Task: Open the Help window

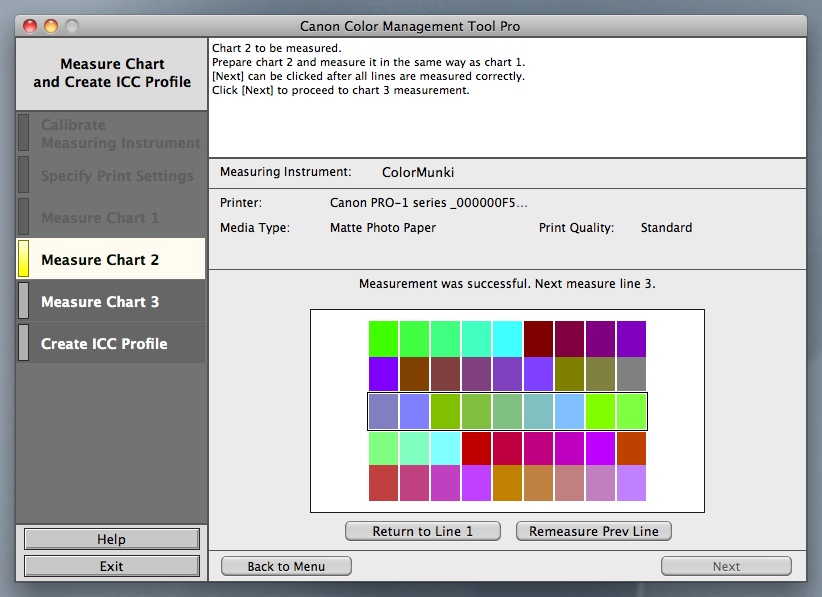Action: click(x=111, y=539)
